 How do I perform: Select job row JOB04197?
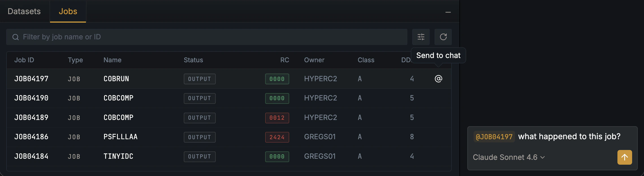click(229, 79)
